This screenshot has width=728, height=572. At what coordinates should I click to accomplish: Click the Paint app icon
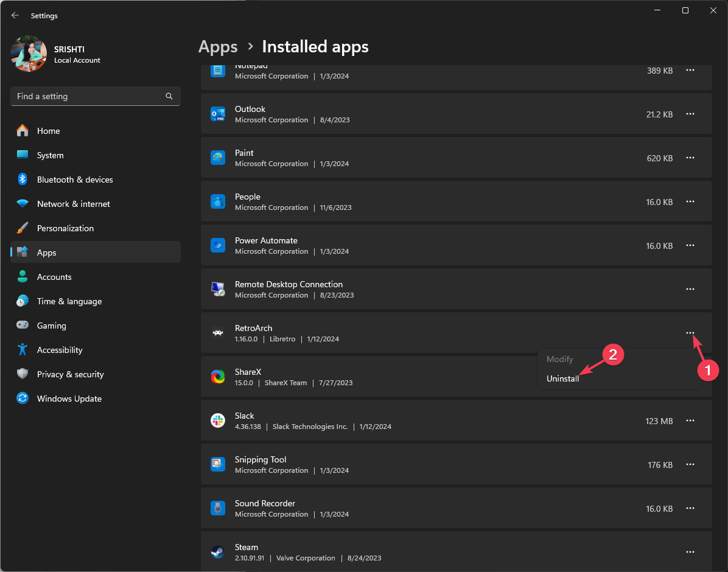coord(218,158)
